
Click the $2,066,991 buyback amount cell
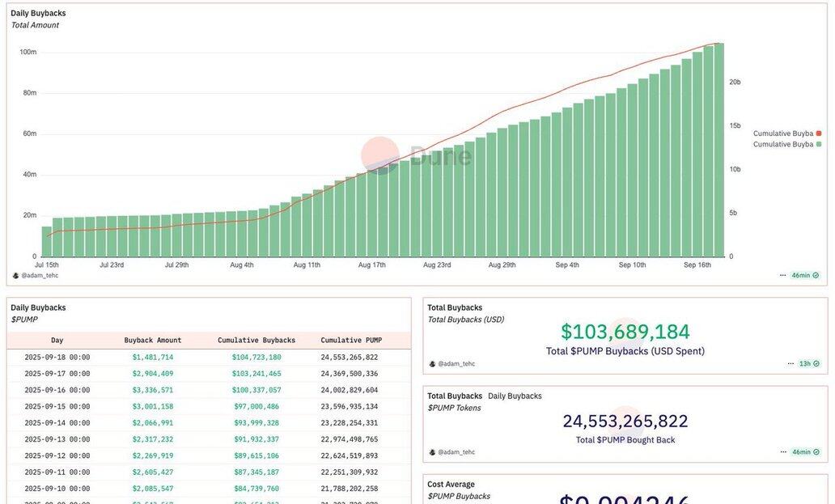click(x=153, y=423)
